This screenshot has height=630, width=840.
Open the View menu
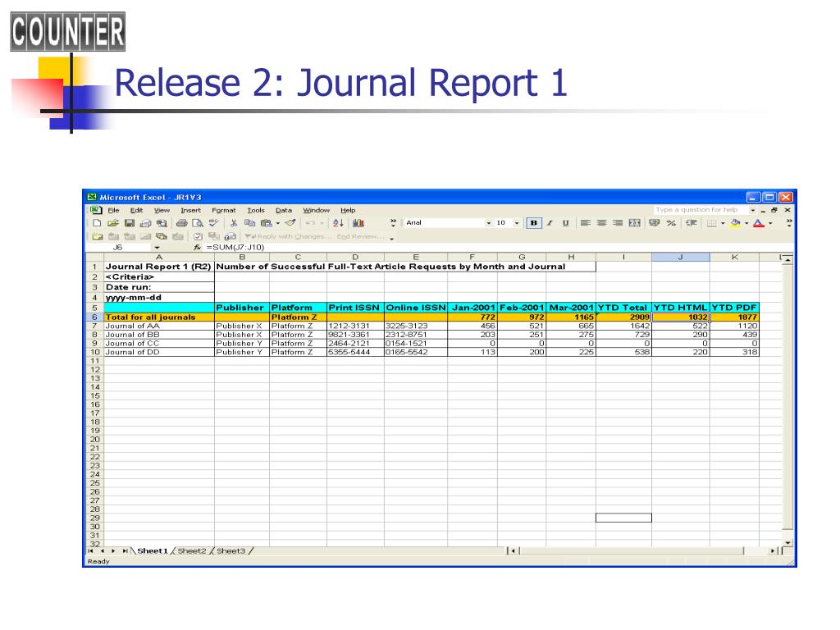(x=162, y=211)
